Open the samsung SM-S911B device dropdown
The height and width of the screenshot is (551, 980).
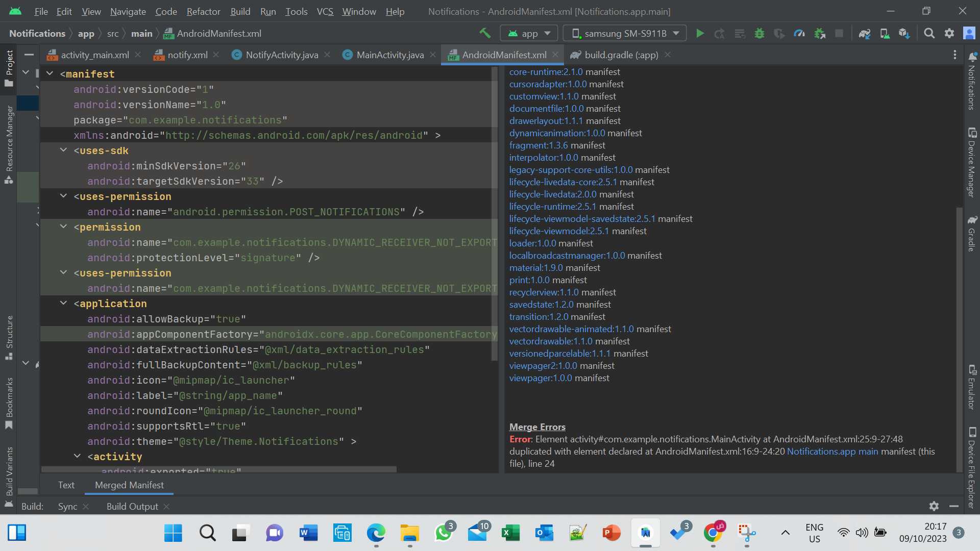pos(625,33)
